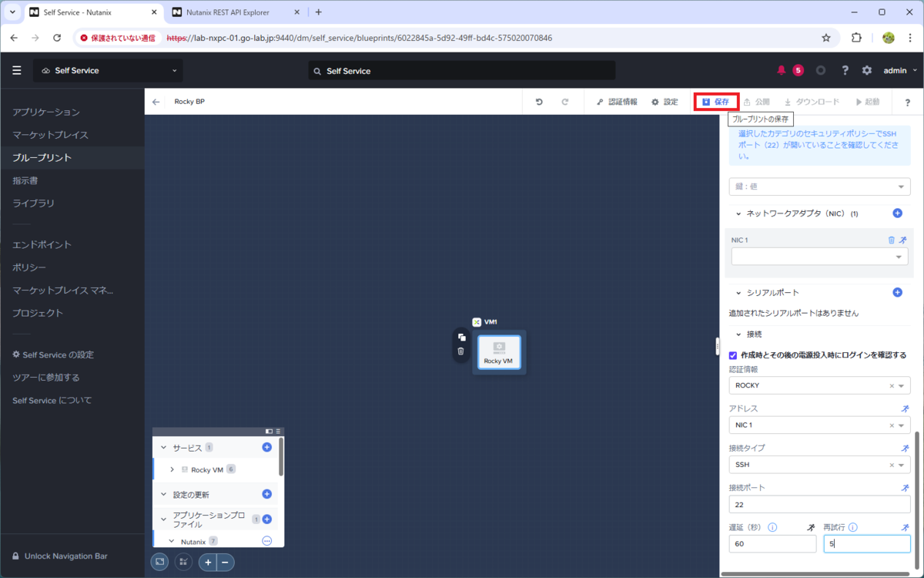This screenshot has height=578, width=924.
Task: Open the hamburger navigation menu
Action: point(17,70)
